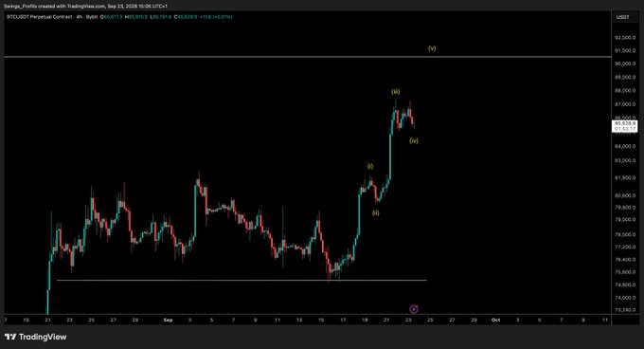644x349 pixels.
Task: Click the 74,000.0 price axis label
Action: click(x=625, y=298)
